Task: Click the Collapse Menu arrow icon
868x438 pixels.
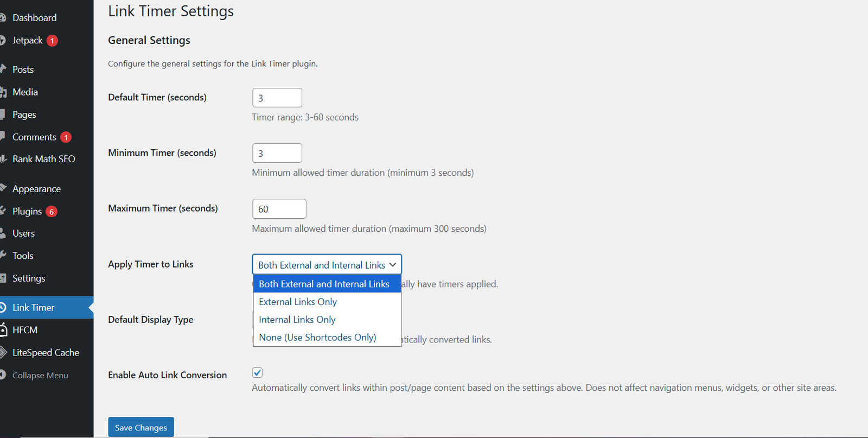Action: [3, 375]
